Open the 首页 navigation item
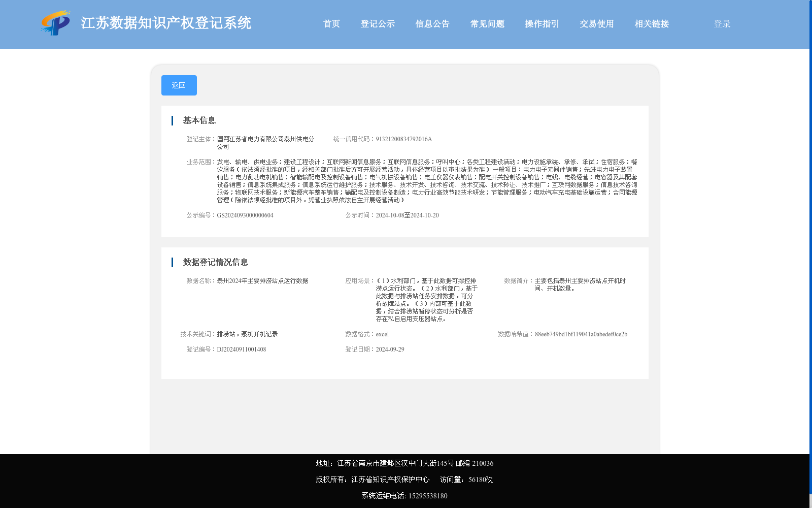This screenshot has width=812, height=508. click(x=331, y=23)
